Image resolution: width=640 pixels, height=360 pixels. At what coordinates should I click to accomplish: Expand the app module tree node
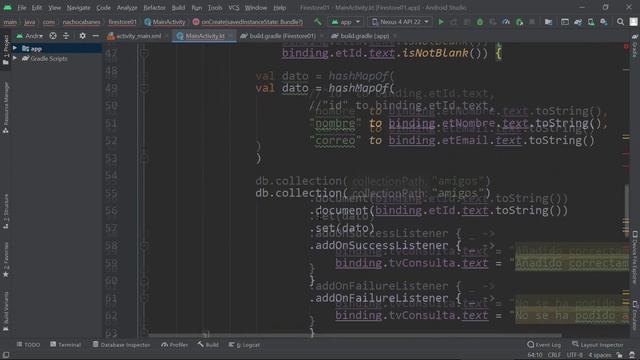click(15, 48)
